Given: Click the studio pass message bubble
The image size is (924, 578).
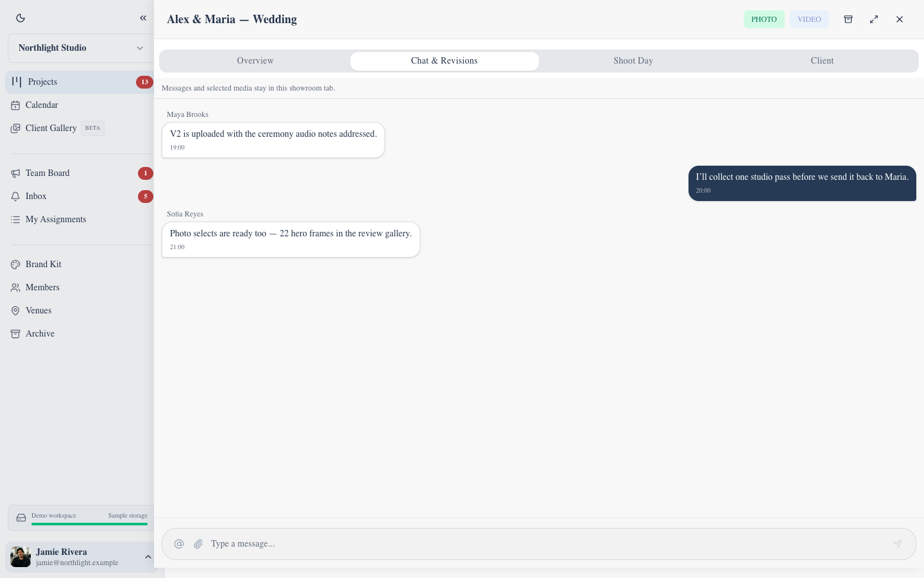Looking at the screenshot, I should (802, 183).
